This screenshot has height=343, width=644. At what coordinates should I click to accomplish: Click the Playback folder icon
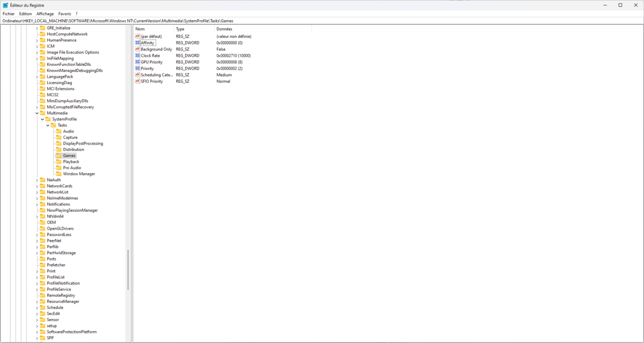pyautogui.click(x=58, y=162)
